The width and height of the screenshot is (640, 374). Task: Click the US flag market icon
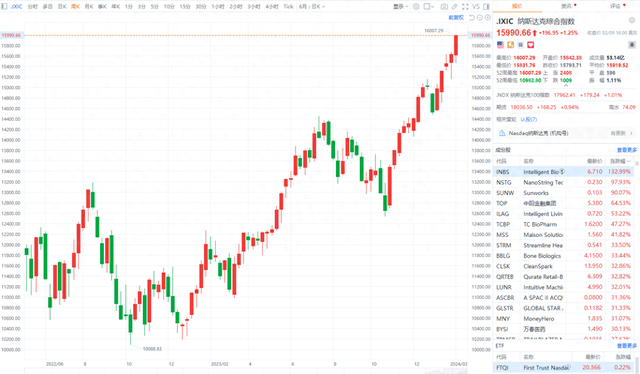click(x=500, y=45)
